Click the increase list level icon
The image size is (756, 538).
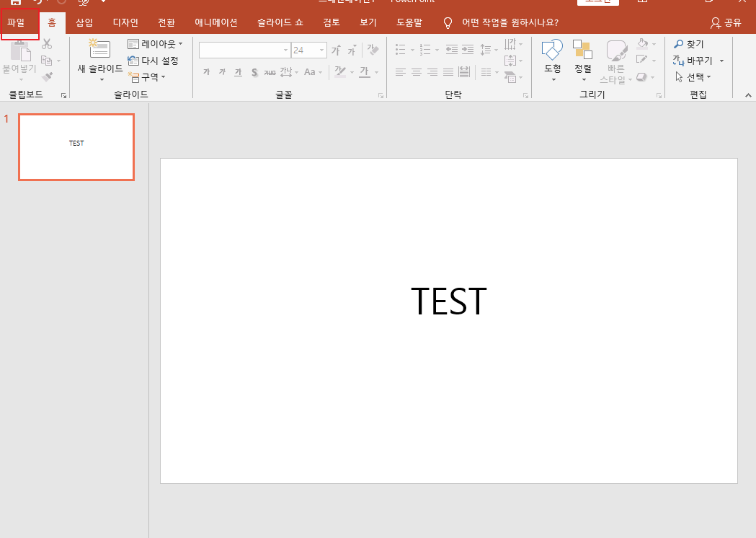click(468, 49)
